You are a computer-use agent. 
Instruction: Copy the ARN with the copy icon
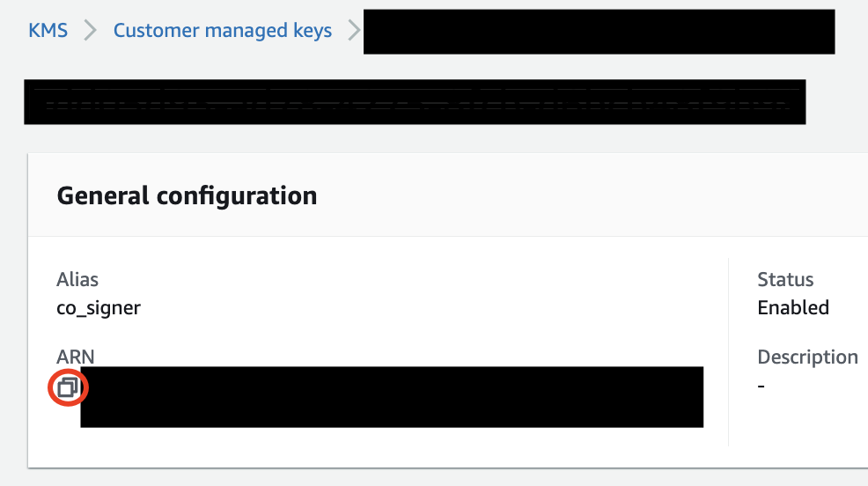click(x=68, y=387)
